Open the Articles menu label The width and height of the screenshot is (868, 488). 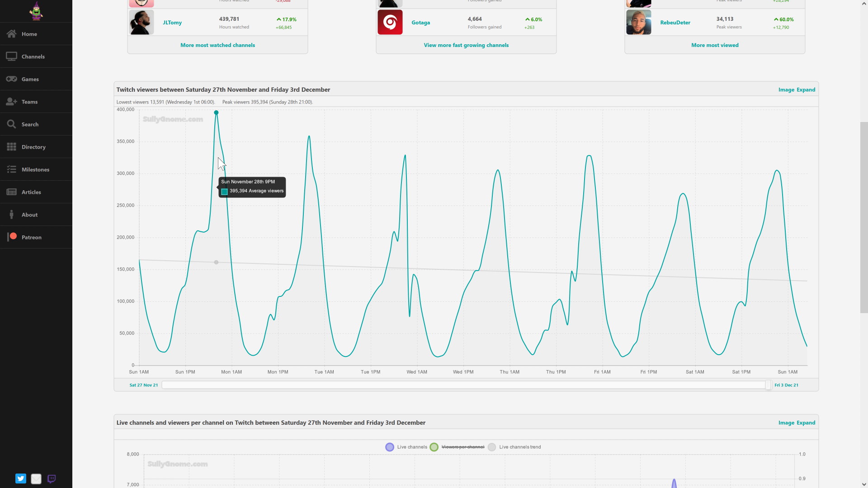tap(31, 192)
